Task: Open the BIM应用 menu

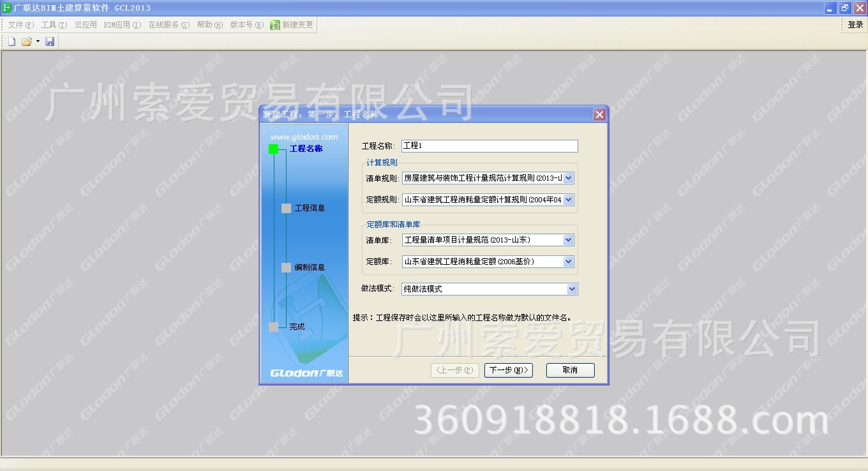Action: 123,25
